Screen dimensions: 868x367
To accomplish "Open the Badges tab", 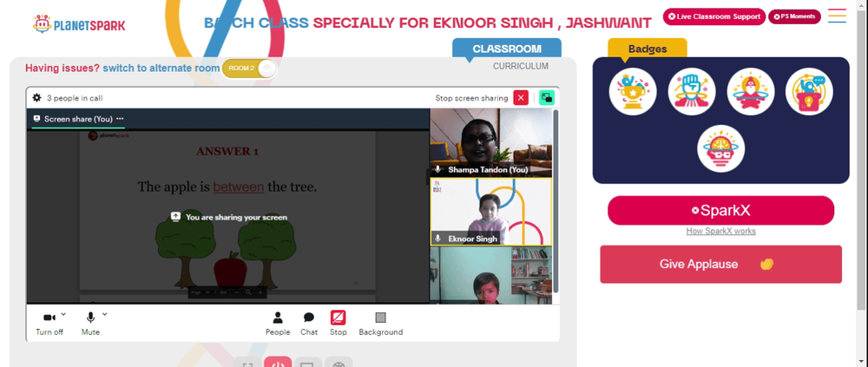I will click(x=648, y=49).
